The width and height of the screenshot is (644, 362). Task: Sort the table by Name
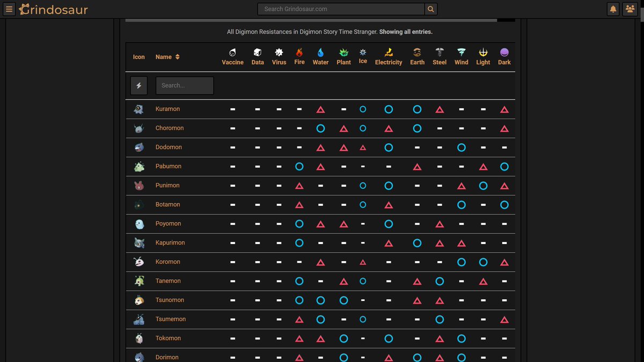166,56
